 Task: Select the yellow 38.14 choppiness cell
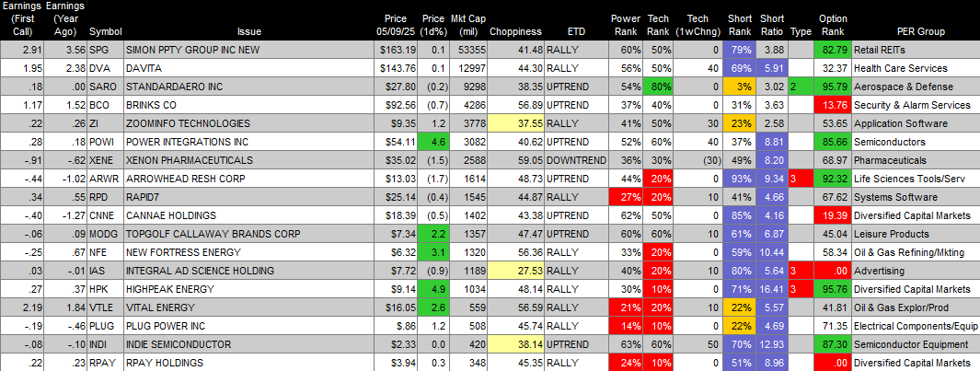[x=516, y=344]
